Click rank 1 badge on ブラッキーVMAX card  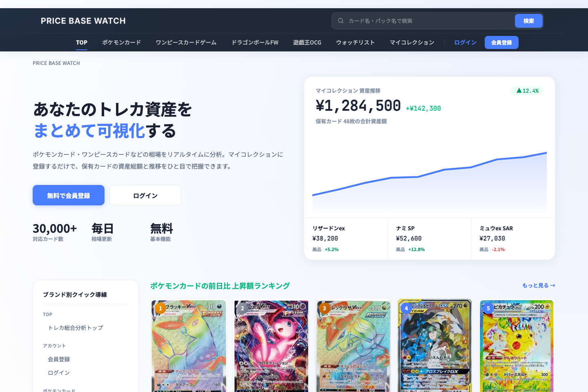click(x=160, y=308)
